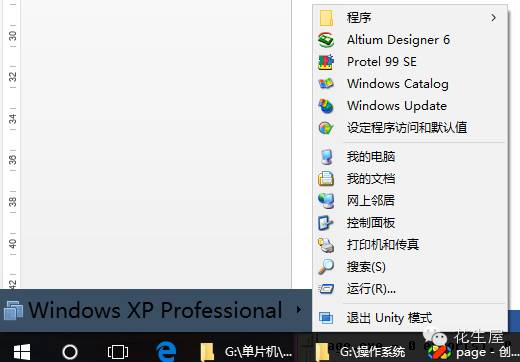This screenshot has height=362, width=520.
Task: Click the 我的文档 documents icon
Action: 326,179
